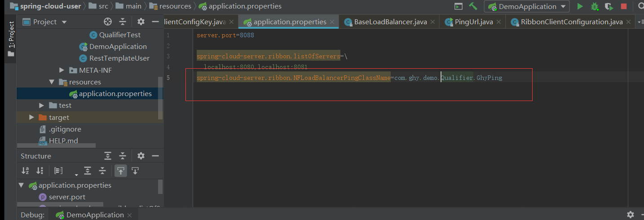
Task: Build the project with the hammer icon
Action: point(473,6)
